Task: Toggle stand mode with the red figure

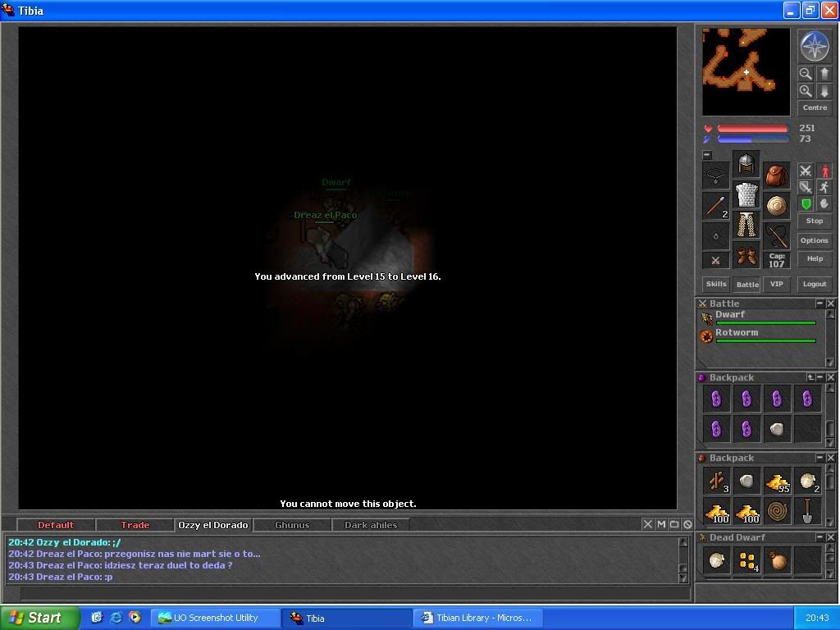Action: click(824, 171)
